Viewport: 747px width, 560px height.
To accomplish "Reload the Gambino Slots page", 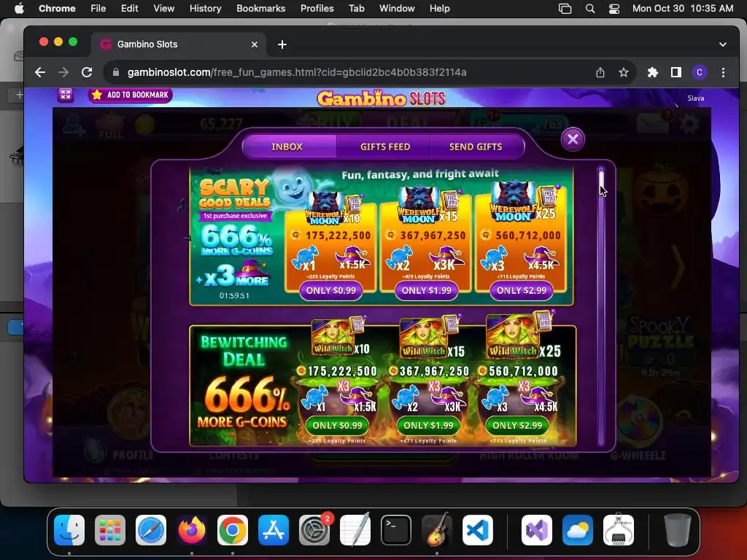I will 87,72.
